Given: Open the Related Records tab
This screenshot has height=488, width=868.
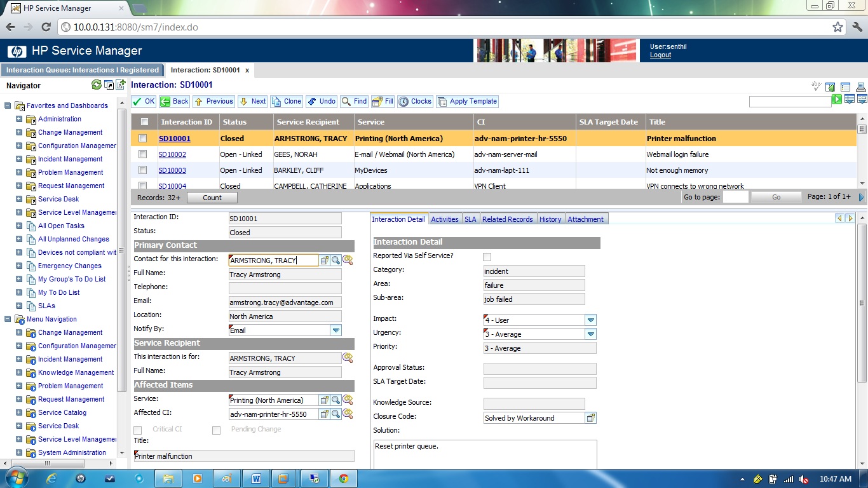Looking at the screenshot, I should (x=508, y=219).
